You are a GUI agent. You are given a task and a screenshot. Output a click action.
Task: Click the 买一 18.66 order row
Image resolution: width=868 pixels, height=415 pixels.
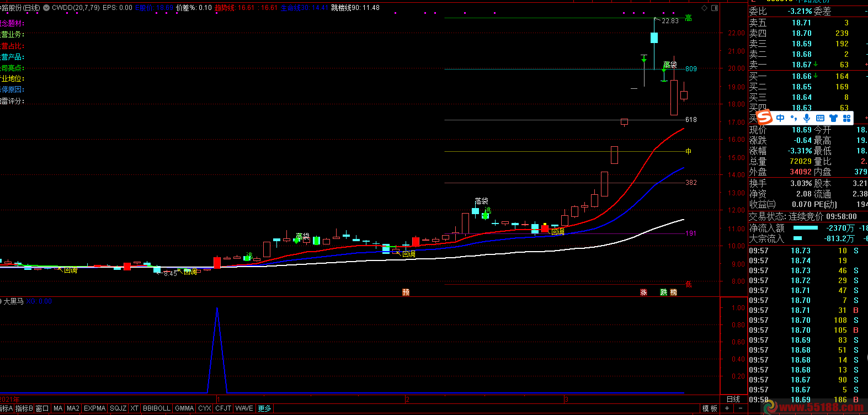pyautogui.click(x=808, y=76)
